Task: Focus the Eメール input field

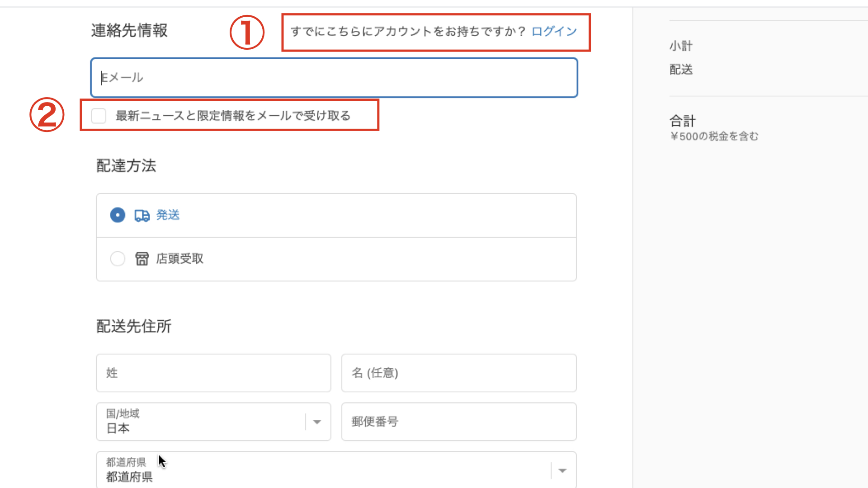Action: [334, 78]
